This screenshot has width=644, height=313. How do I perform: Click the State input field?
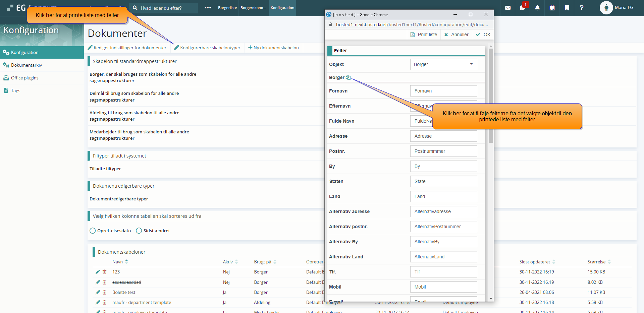tap(443, 181)
